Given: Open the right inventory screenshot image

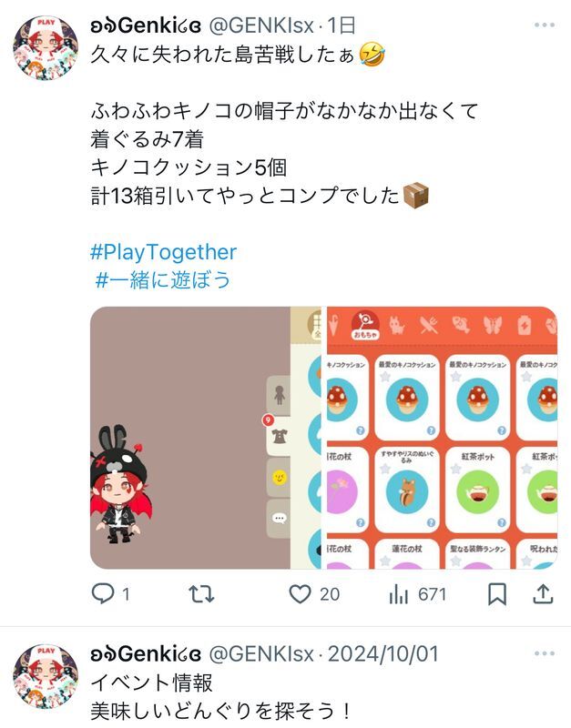Looking at the screenshot, I should coord(443,438).
